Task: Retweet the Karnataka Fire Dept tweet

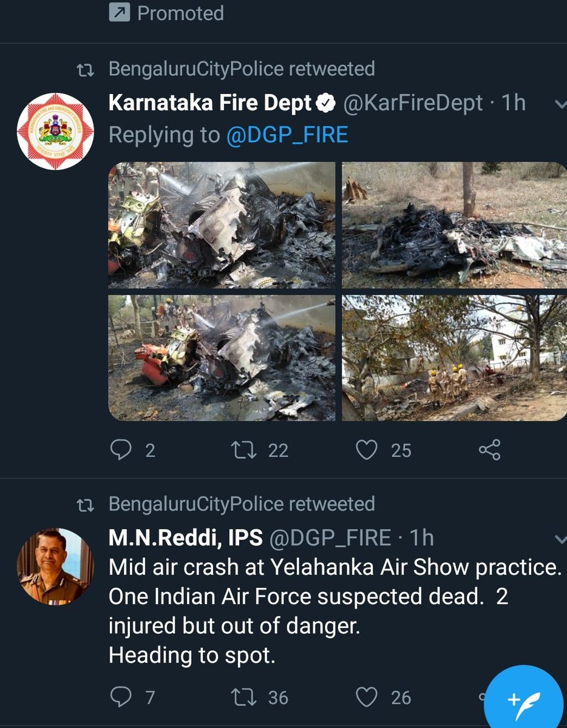Action: click(243, 450)
